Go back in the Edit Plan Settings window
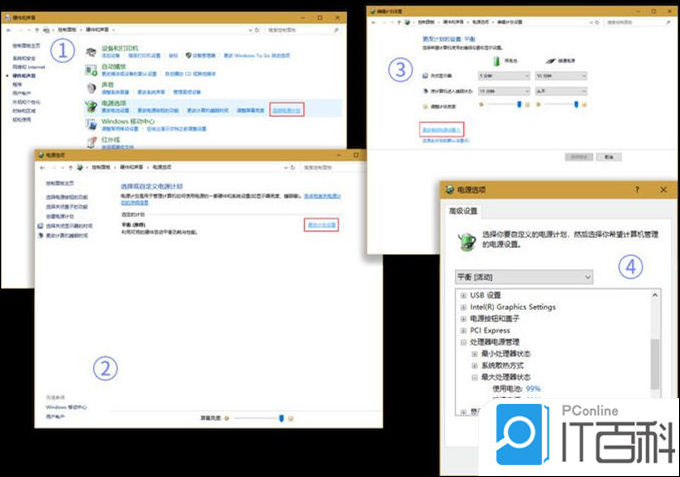680x477 pixels. pyautogui.click(x=373, y=22)
